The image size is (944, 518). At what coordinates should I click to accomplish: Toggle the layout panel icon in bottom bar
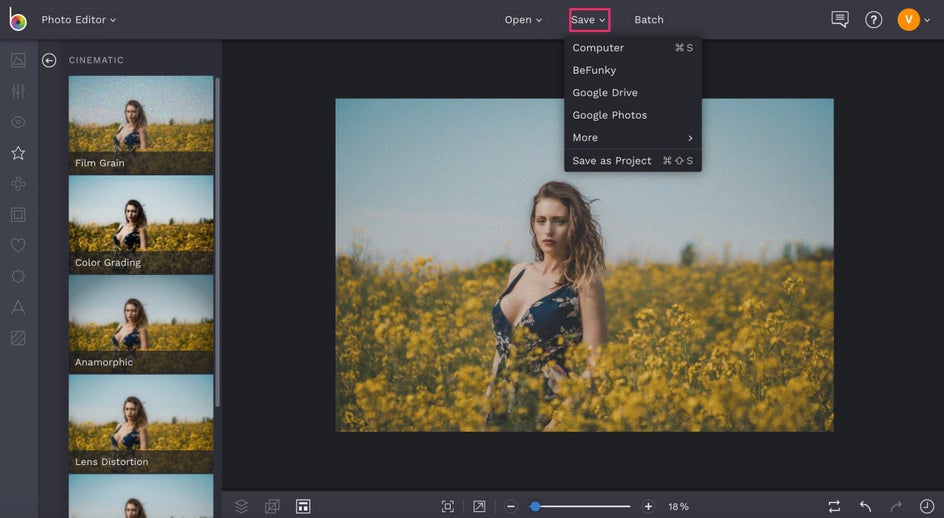[303, 507]
